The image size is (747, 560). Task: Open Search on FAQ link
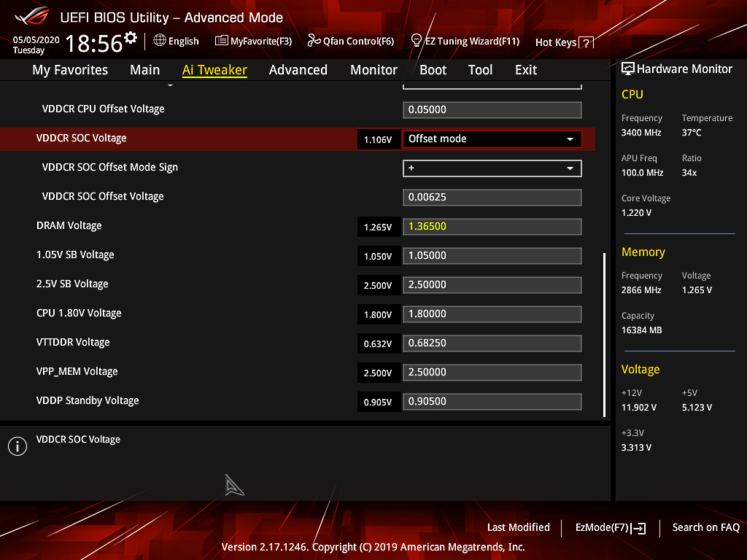[x=705, y=527]
